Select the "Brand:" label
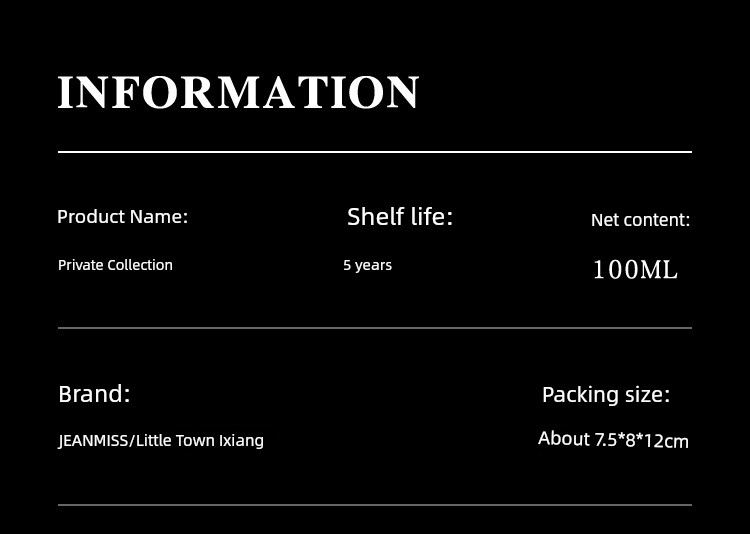 pos(94,394)
